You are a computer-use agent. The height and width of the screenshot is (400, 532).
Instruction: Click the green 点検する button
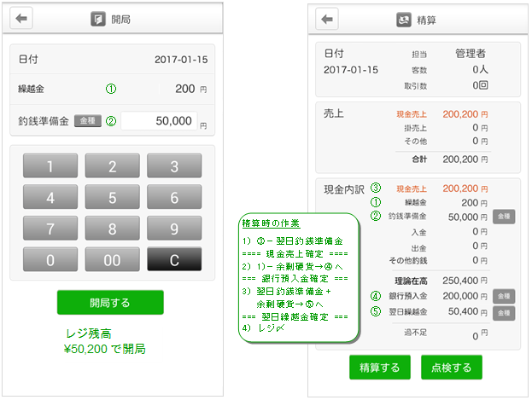coord(451,367)
